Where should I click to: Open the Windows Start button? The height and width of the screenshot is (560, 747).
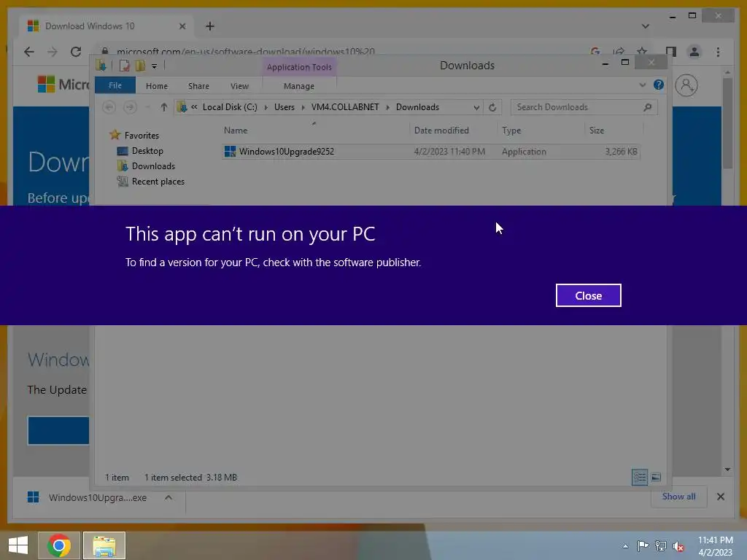tap(18, 545)
